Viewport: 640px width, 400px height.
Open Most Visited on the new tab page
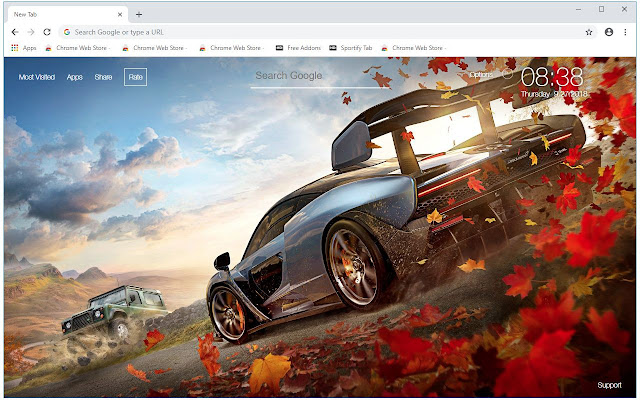coord(37,77)
